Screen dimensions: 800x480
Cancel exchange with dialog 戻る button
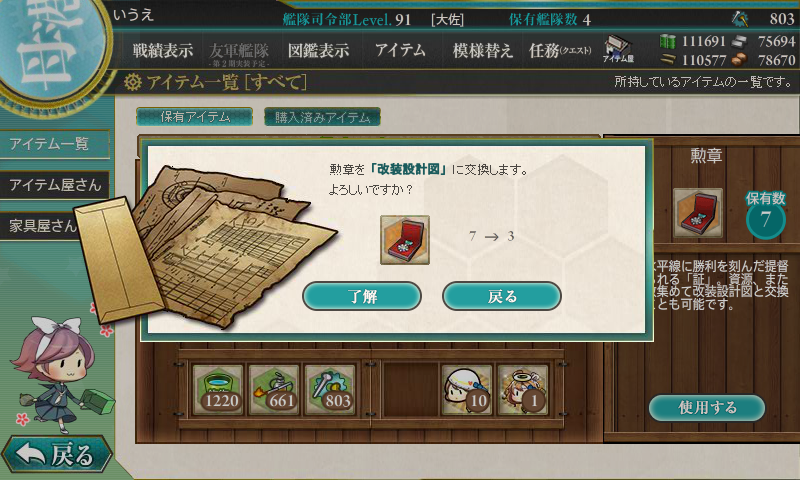(502, 296)
